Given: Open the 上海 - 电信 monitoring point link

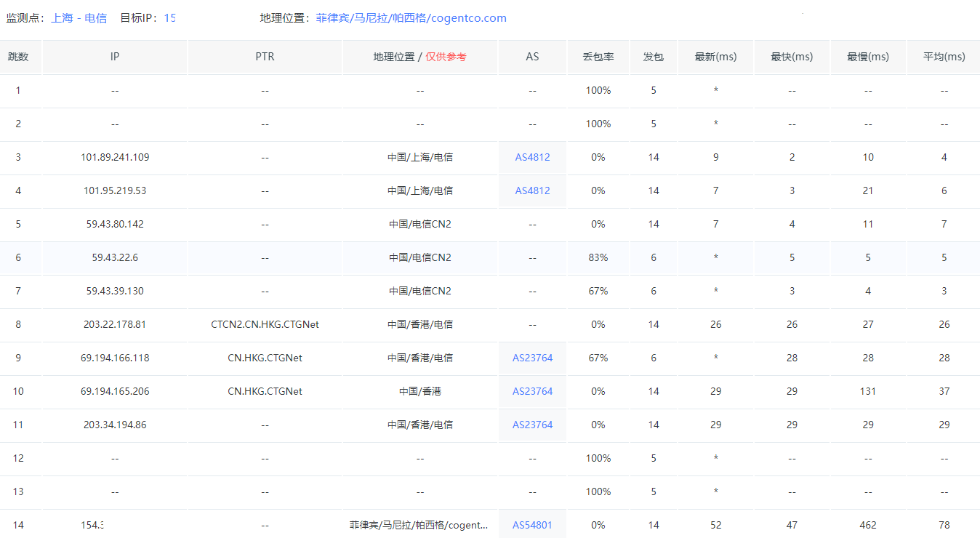Looking at the screenshot, I should 79,18.
